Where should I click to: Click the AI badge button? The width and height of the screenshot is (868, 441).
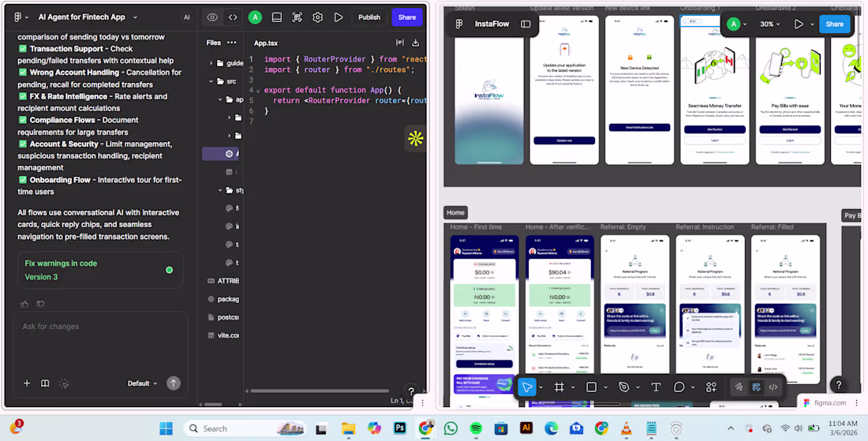(x=186, y=17)
